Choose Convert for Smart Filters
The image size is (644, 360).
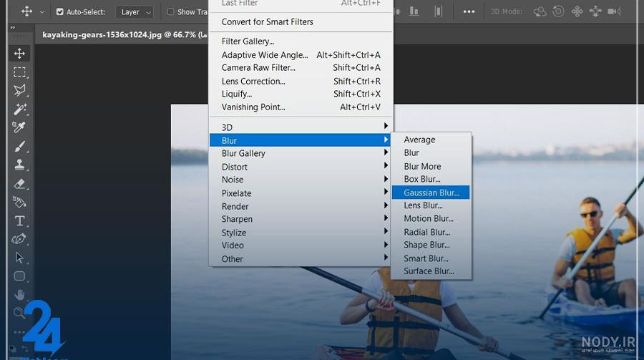(x=301, y=21)
